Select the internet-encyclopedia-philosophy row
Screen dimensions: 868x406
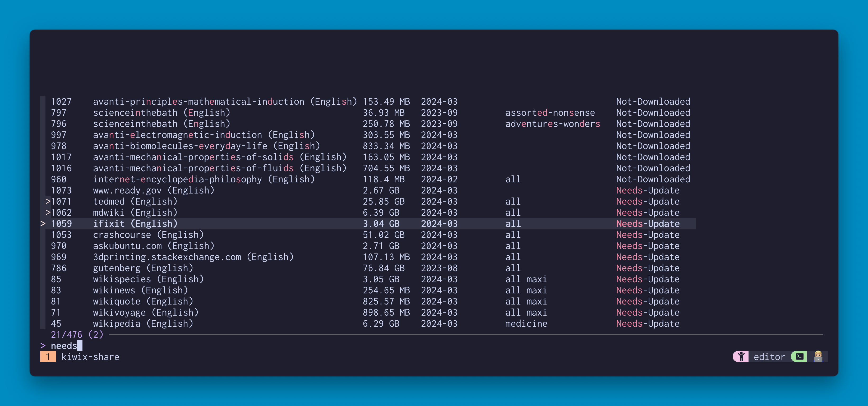pyautogui.click(x=368, y=179)
